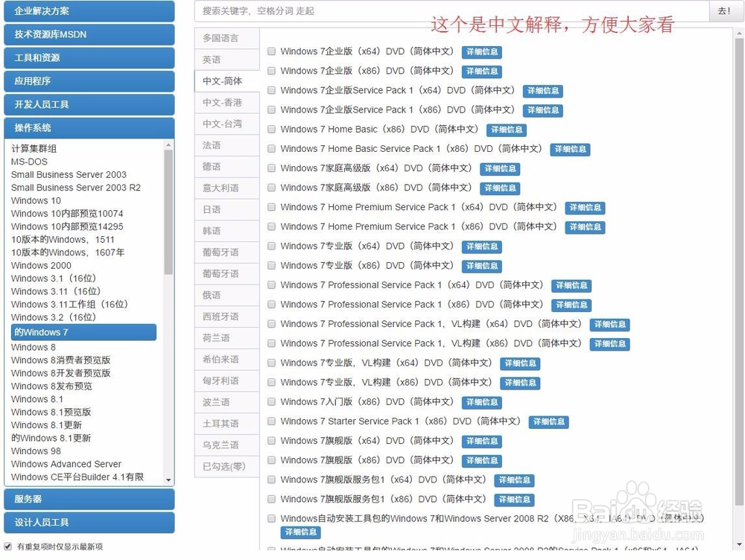The image size is (745, 560).
Task: Switch to 日语 language tab
Action: tap(226, 209)
